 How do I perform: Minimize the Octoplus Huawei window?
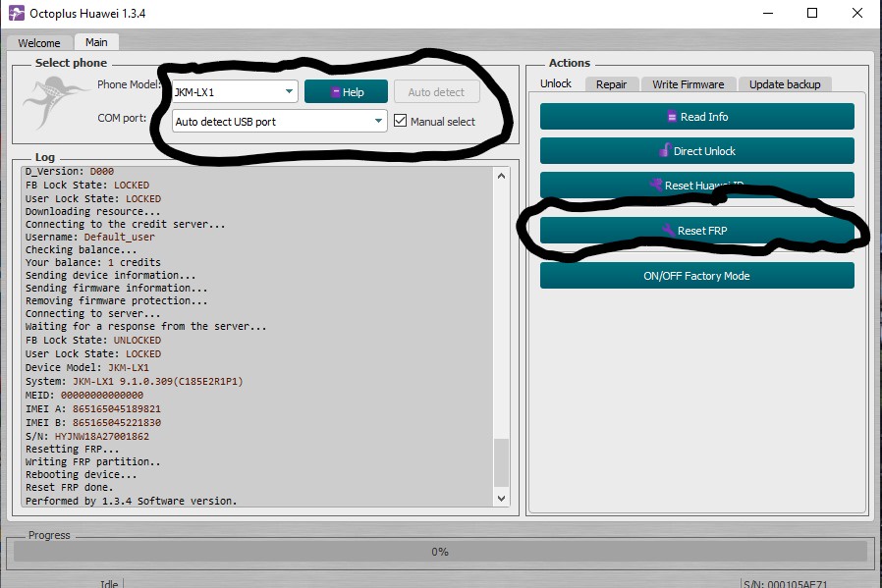click(768, 13)
